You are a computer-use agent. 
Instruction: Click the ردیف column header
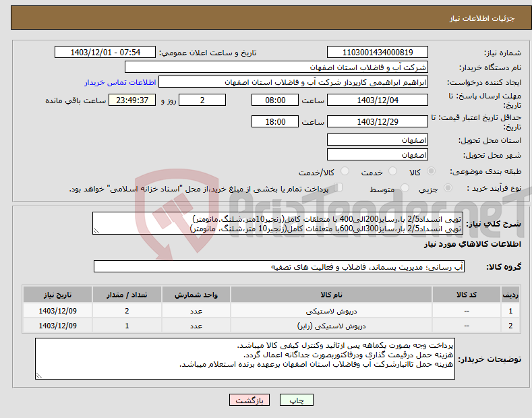tap(510, 295)
